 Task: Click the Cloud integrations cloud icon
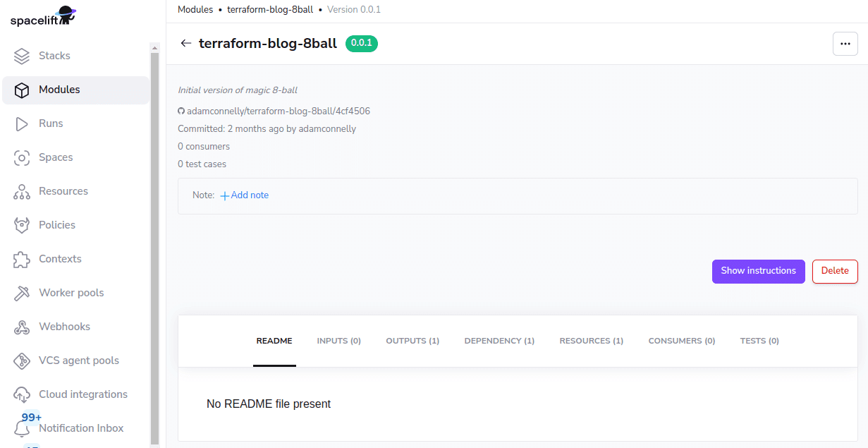click(22, 394)
